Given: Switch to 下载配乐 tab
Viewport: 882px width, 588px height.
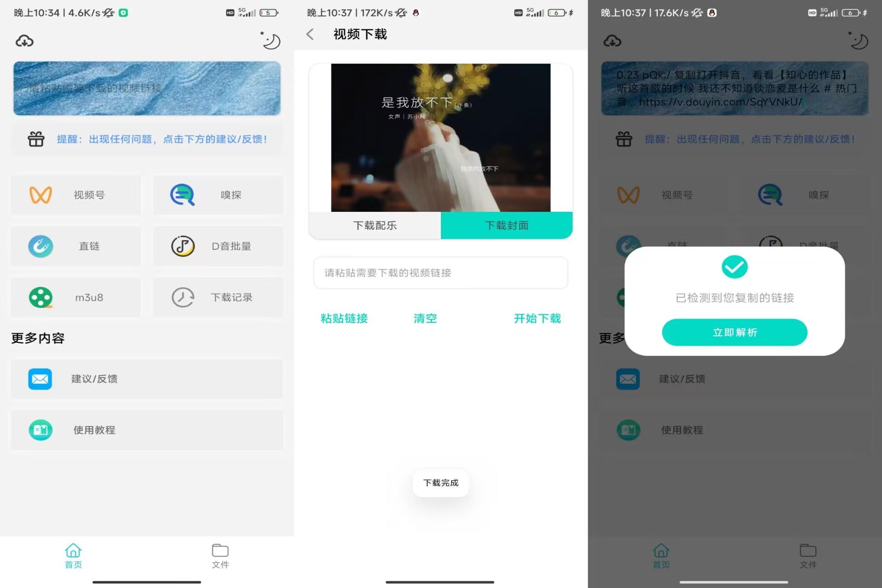Looking at the screenshot, I should (x=375, y=225).
